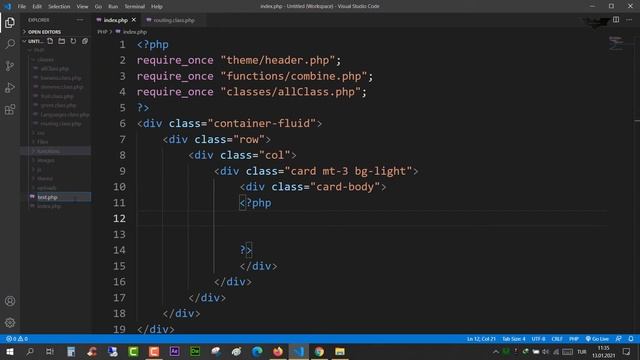Click PHP in the breadcrumb path
This screenshot has width=640, height=360.
102,31
